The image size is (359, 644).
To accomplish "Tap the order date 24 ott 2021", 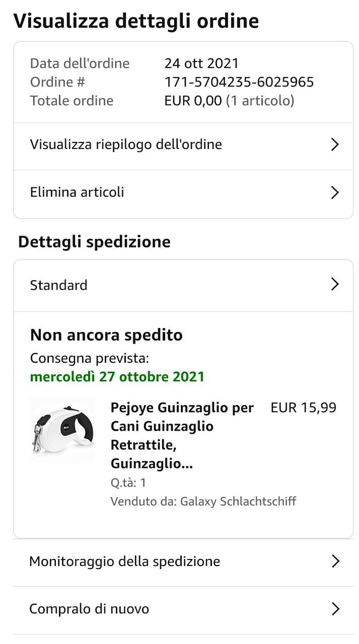I will [x=201, y=63].
